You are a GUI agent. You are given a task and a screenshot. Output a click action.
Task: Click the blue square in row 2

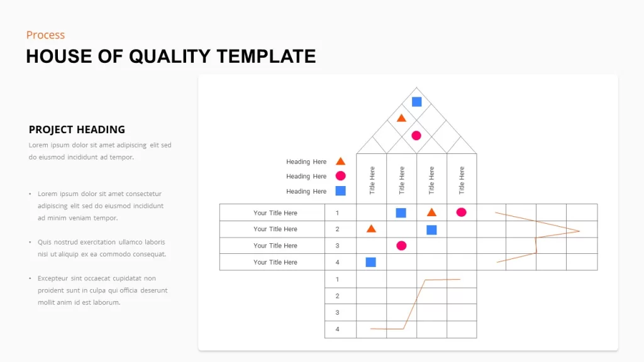431,230
